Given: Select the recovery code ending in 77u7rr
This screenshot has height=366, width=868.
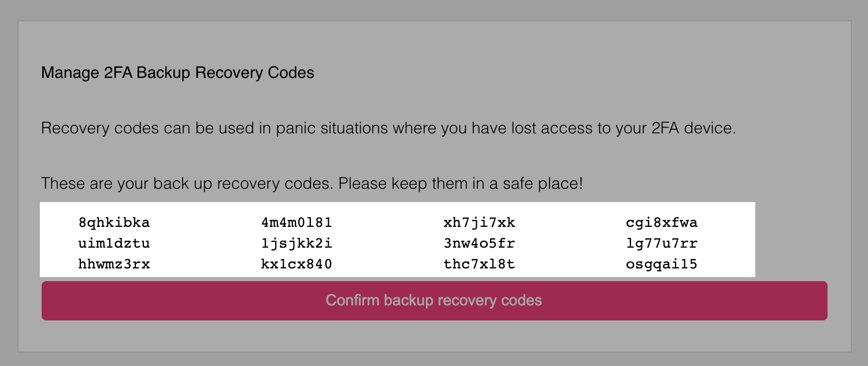Looking at the screenshot, I should click(662, 244).
